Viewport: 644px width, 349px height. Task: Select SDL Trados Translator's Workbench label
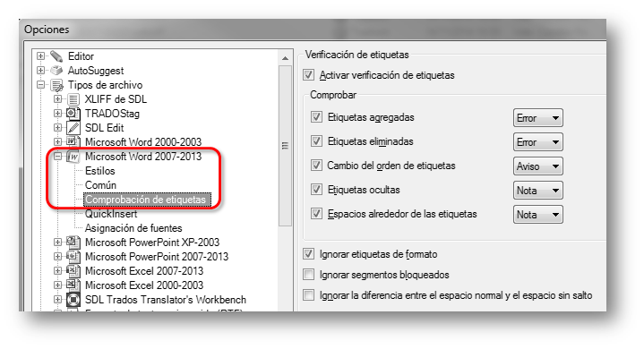coord(166,300)
